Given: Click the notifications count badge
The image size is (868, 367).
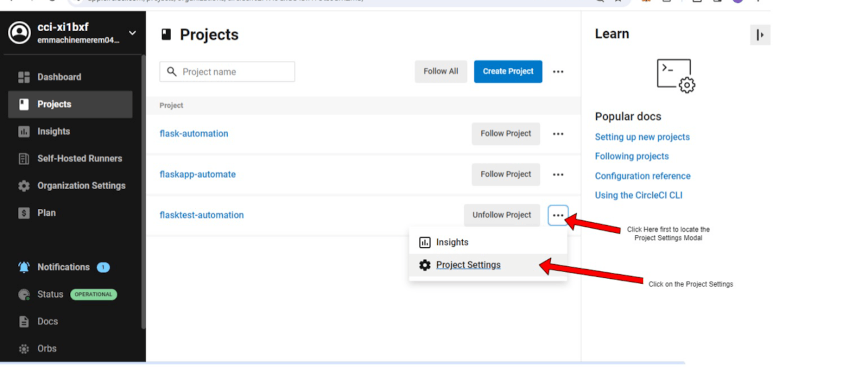Looking at the screenshot, I should click(103, 268).
